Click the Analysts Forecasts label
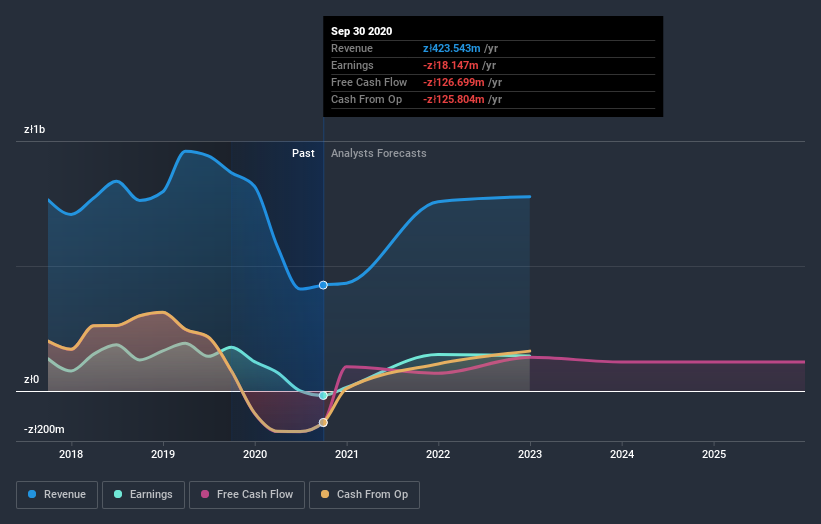The width and height of the screenshot is (821, 524). point(379,153)
